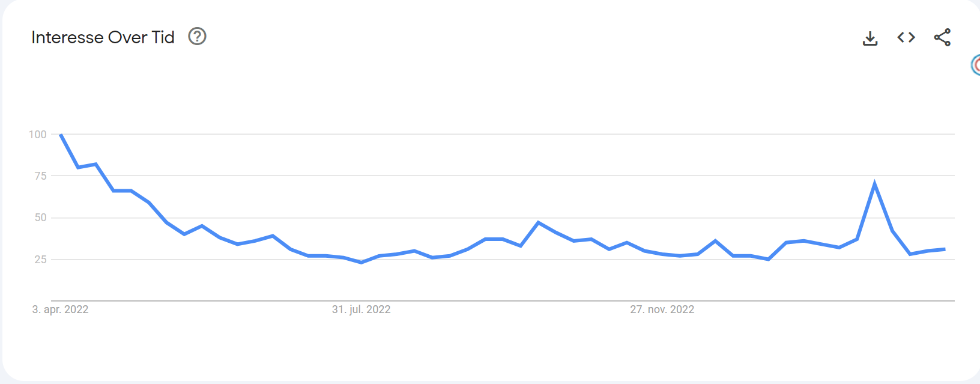
Task: Download the chart data as CSV
Action: tap(870, 38)
